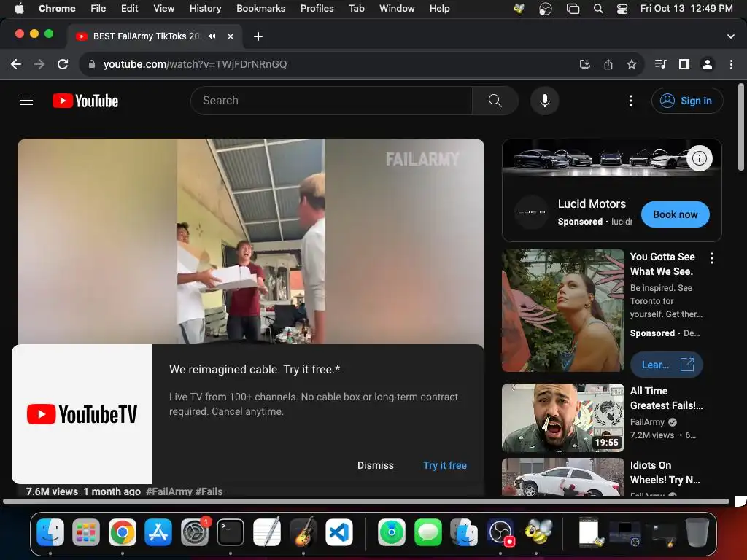Open the History menu
Viewport: 747px width, 560px height.
pos(205,9)
